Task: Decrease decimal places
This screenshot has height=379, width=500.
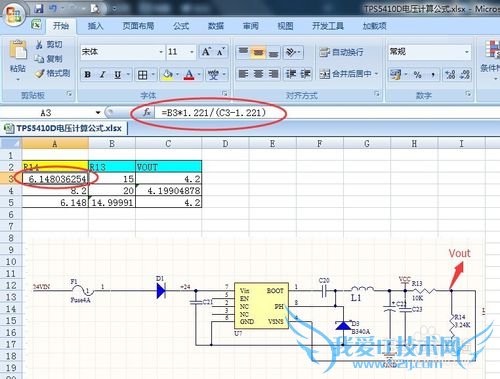Action: pyautogui.click(x=465, y=74)
